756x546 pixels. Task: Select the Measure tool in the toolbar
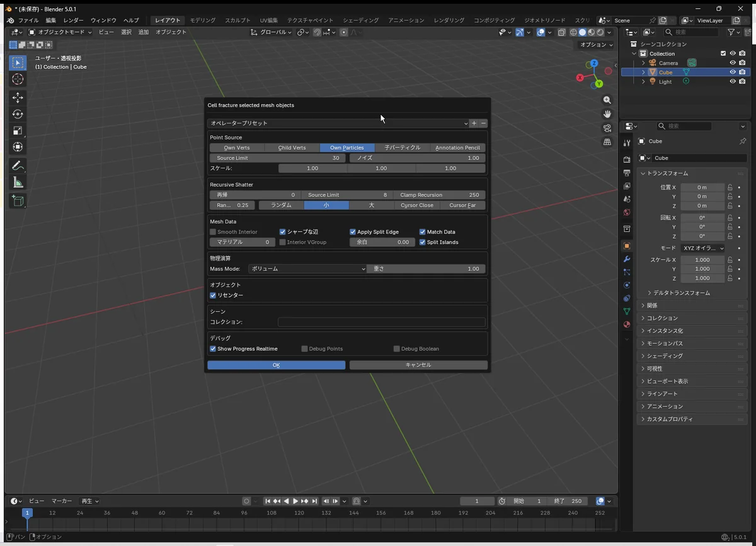pyautogui.click(x=18, y=183)
